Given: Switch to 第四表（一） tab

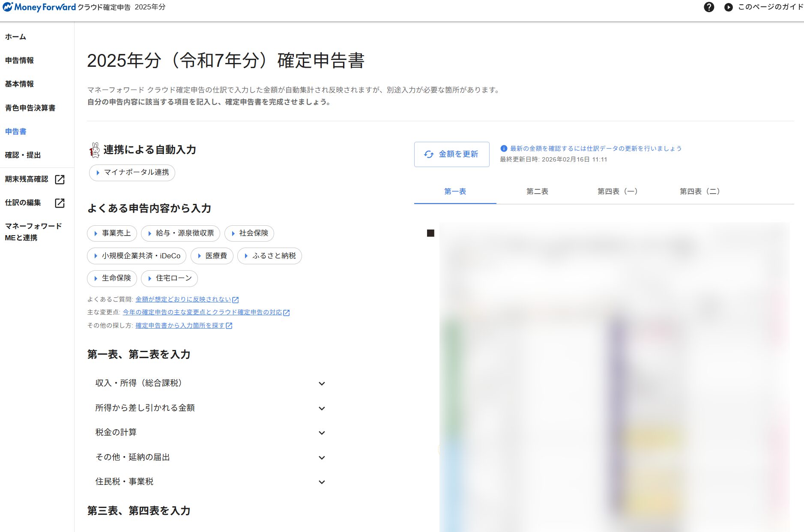Looking at the screenshot, I should click(617, 191).
